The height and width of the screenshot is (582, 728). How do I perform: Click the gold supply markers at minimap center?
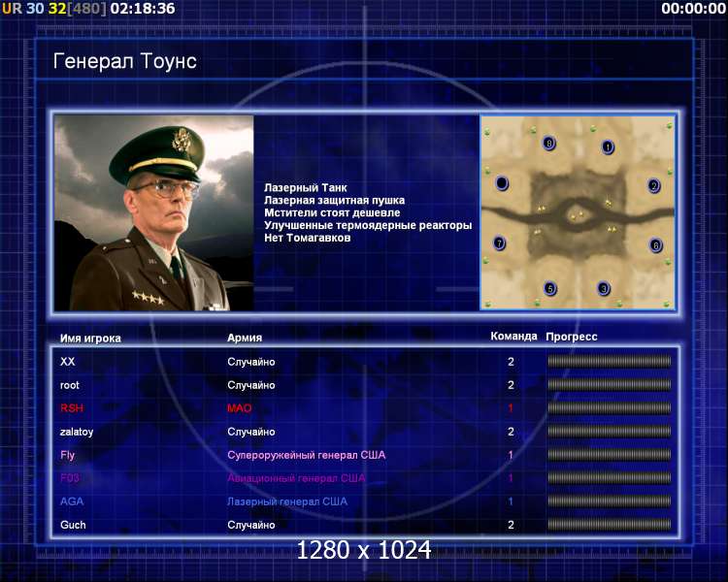pos(577,215)
